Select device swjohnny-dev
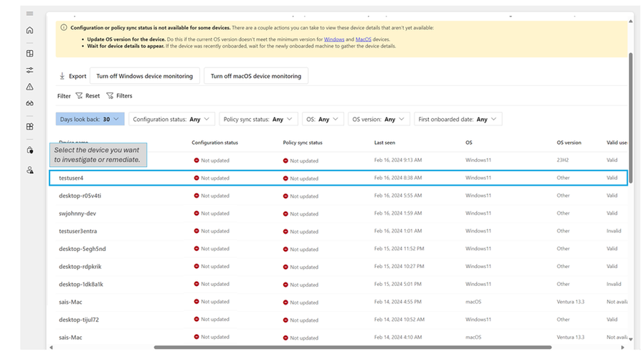Screen dimensions: 644x362 [77, 214]
